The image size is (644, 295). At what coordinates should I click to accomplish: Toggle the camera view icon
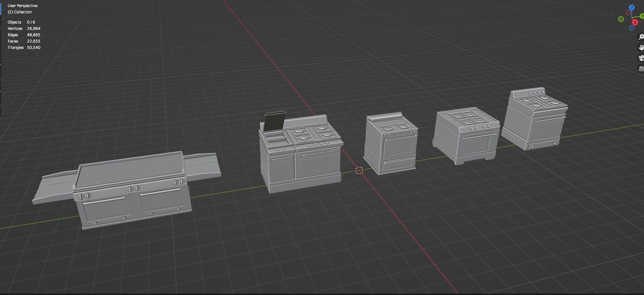coord(641,58)
